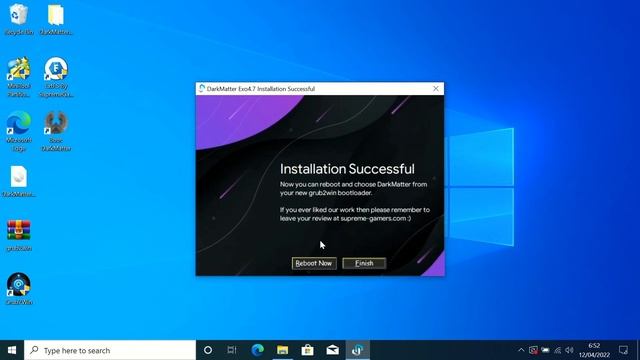
Task: Click the battery status tray icon
Action: [545, 350]
